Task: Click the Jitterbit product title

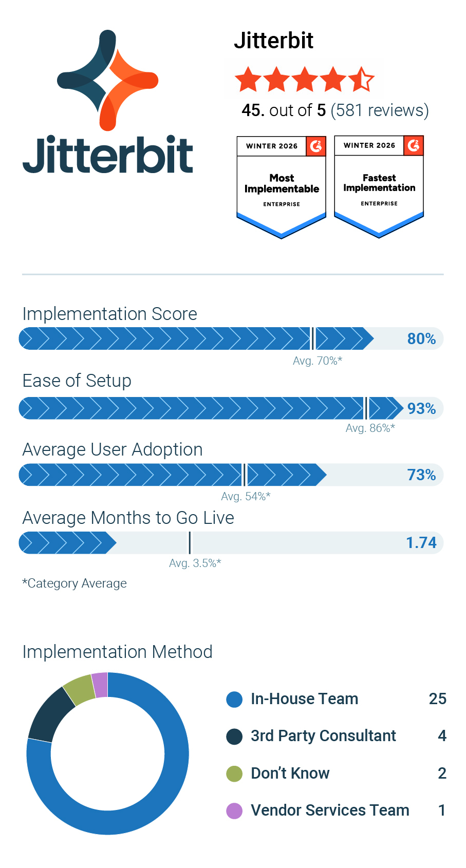Action: 273,41
